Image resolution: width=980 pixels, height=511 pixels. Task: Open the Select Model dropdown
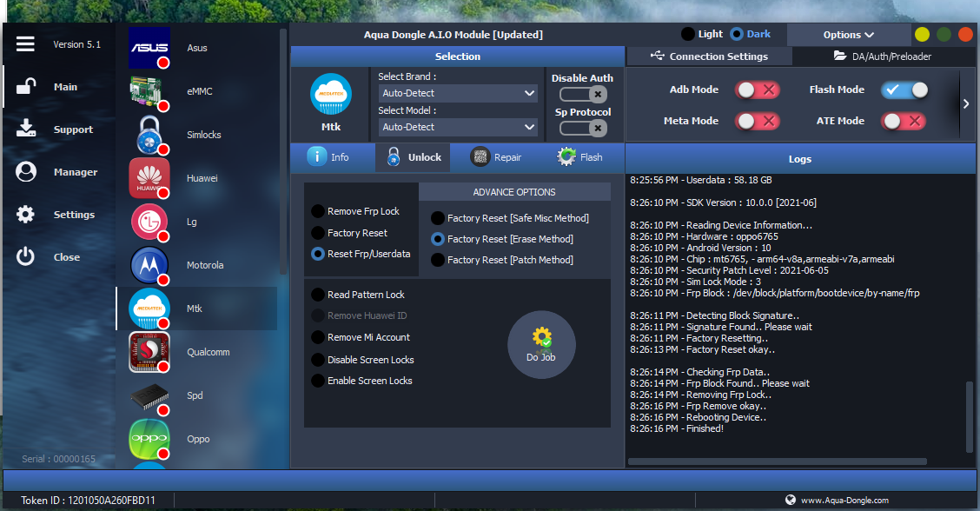click(458, 127)
